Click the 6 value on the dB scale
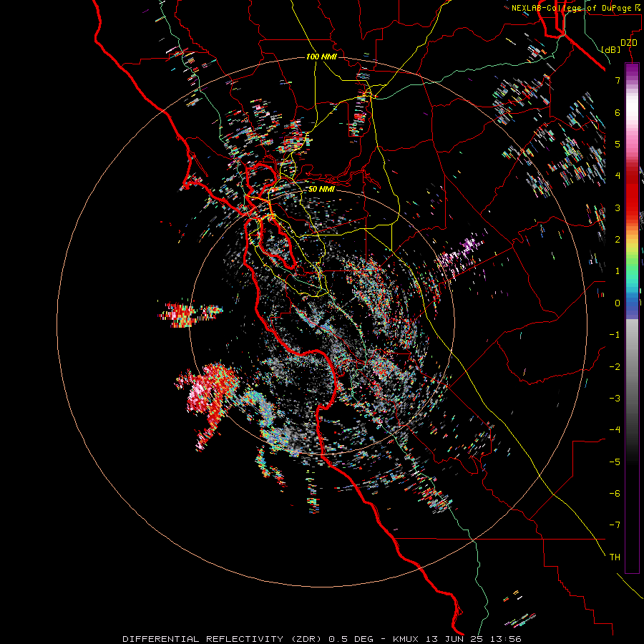The image size is (644, 644). coord(618,112)
